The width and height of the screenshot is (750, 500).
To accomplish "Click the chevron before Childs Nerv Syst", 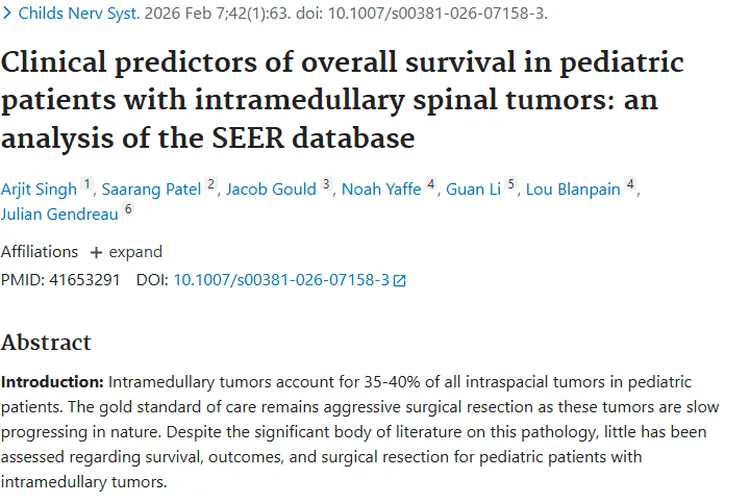I will click(x=8, y=14).
